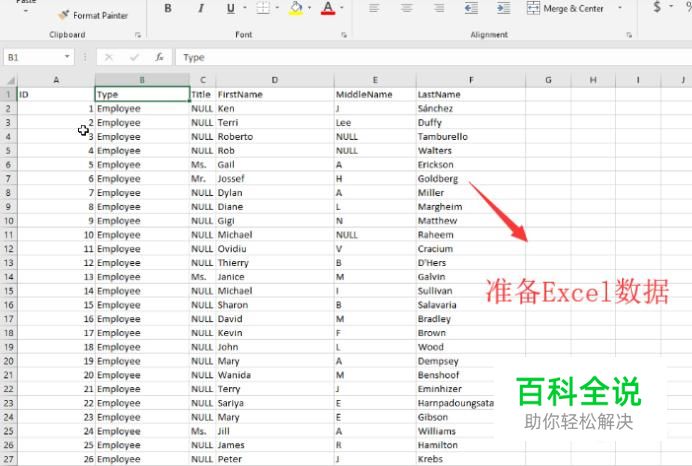
Task: Select column A header
Action: pyautogui.click(x=56, y=80)
